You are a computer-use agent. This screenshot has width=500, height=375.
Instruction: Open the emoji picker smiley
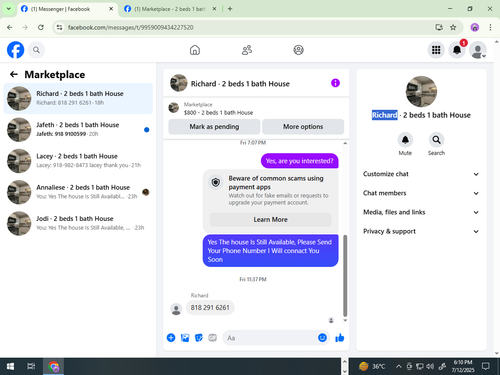(x=322, y=338)
